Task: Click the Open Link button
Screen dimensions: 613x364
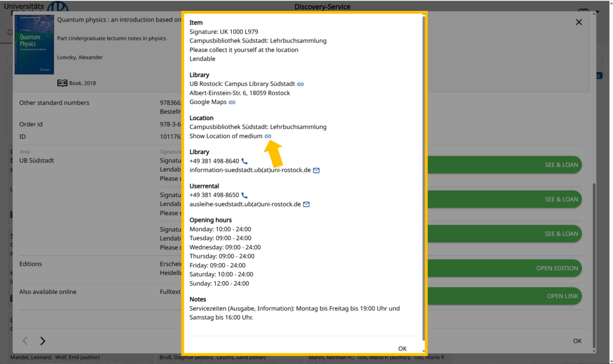Action: tap(562, 296)
